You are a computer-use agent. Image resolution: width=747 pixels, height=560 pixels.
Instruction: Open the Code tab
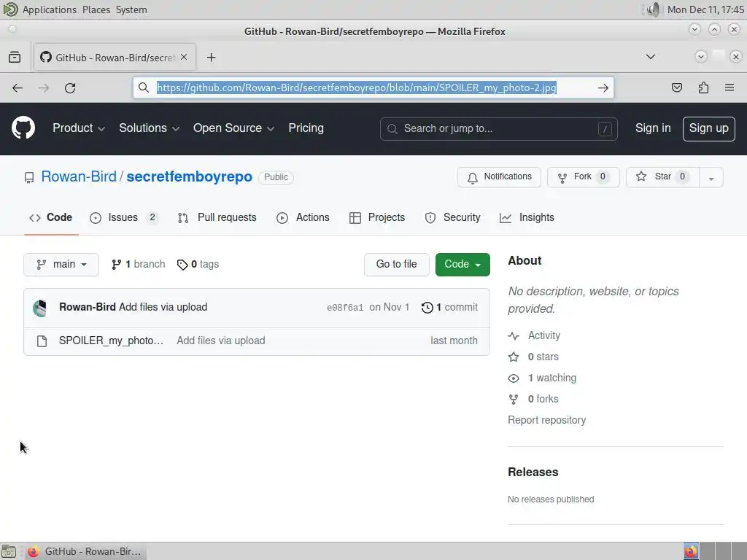(x=50, y=217)
